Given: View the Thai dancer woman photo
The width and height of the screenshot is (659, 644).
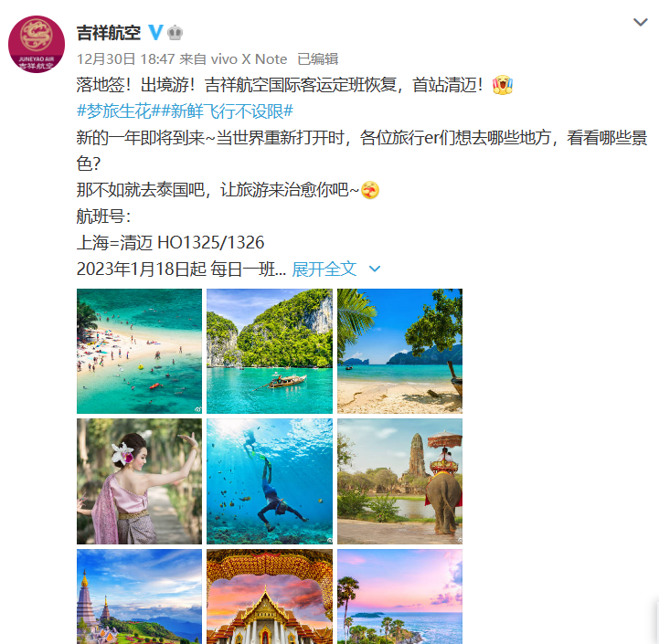Looking at the screenshot, I should point(139,481).
